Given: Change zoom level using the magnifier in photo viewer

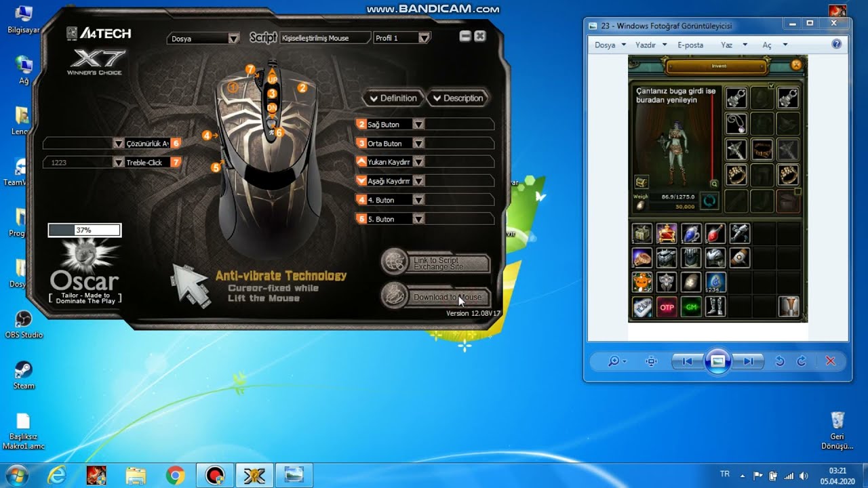Looking at the screenshot, I should (x=616, y=361).
